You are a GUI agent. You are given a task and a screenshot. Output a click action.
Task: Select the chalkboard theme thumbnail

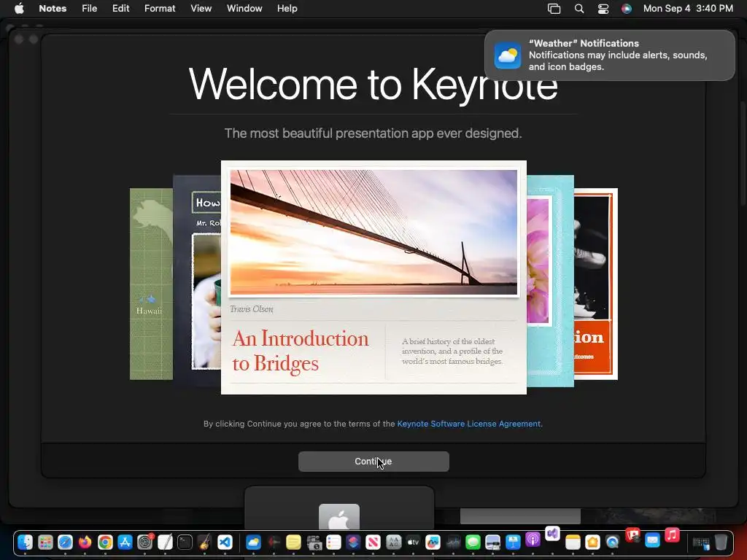point(197,281)
